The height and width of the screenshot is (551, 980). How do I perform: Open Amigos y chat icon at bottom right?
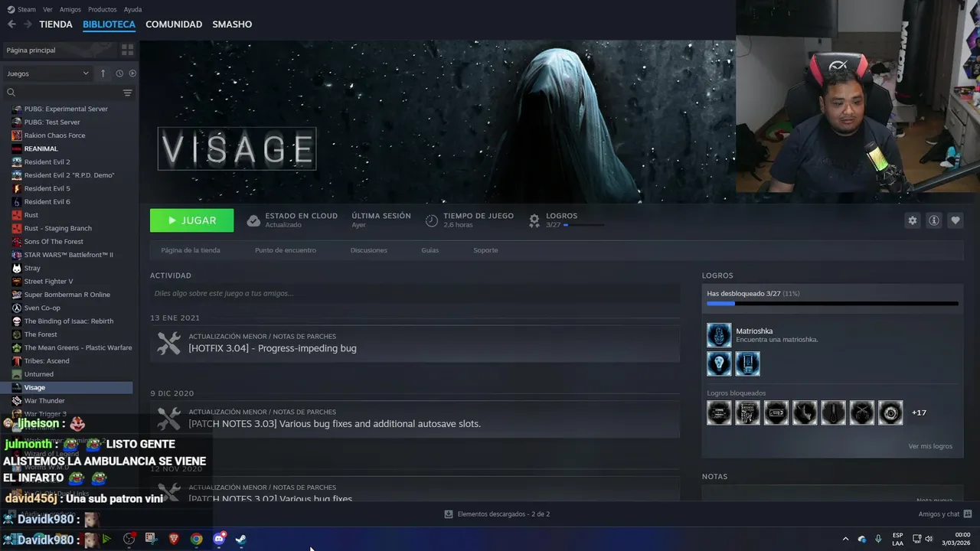click(968, 514)
